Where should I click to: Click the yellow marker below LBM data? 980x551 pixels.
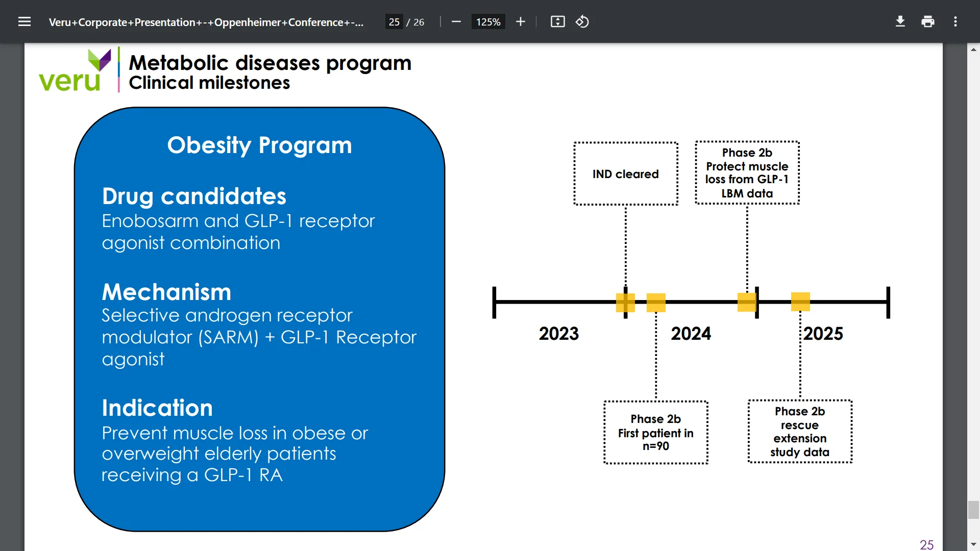coord(747,302)
